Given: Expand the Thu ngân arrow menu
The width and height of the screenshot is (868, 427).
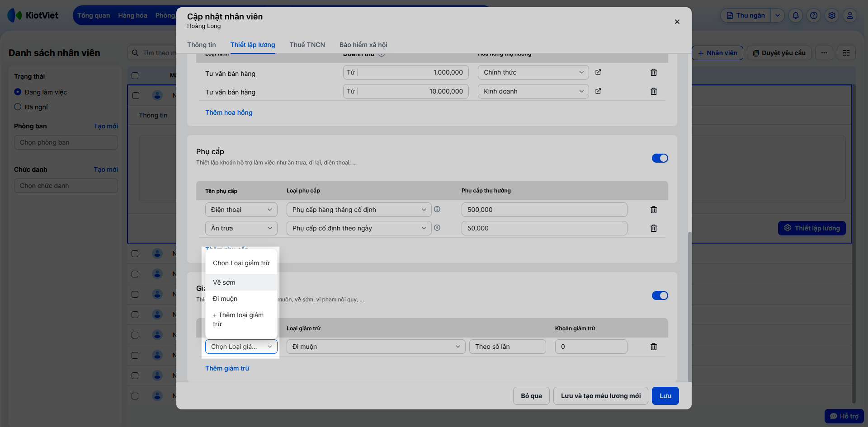Looking at the screenshot, I should coord(778,15).
